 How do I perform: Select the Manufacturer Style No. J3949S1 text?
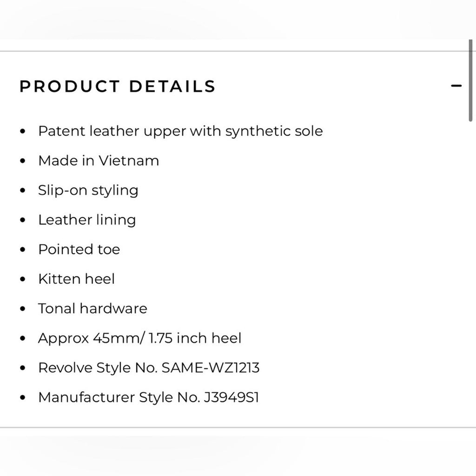tap(149, 398)
